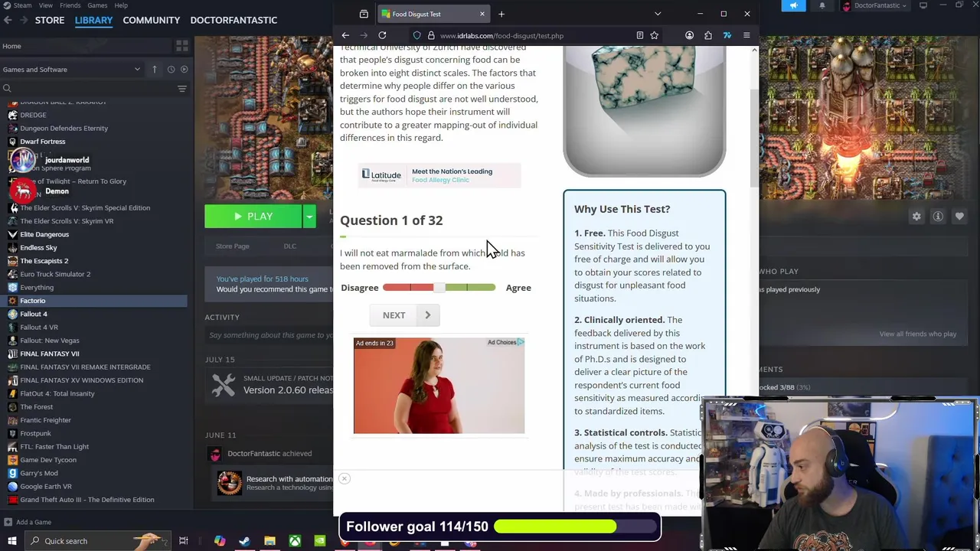This screenshot has width=980, height=551.
Task: Open Firefox extensions puzzle icon
Action: (x=708, y=35)
